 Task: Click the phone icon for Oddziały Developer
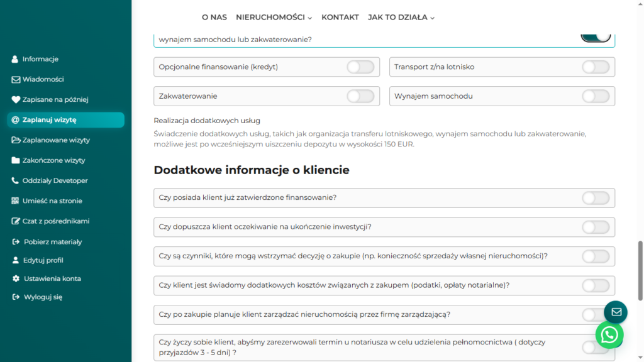[x=16, y=180]
